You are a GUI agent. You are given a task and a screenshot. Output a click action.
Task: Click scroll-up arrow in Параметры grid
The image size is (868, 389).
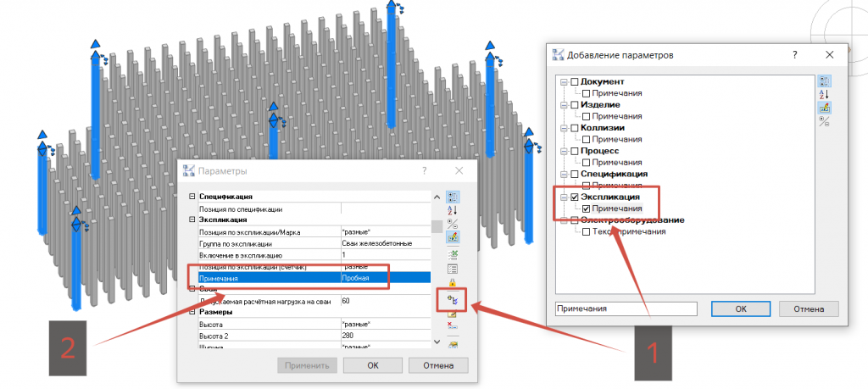(437, 197)
